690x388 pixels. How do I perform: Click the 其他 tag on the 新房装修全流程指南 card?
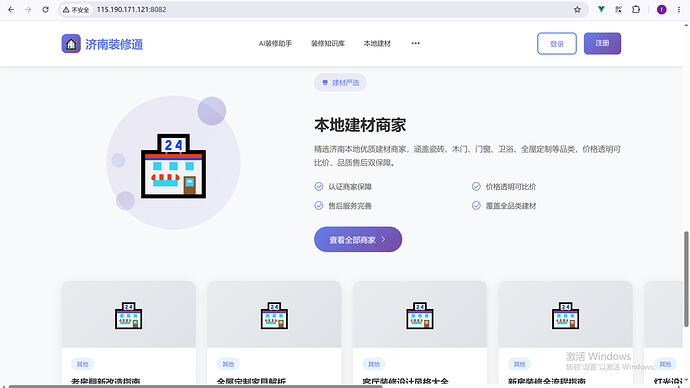pyautogui.click(x=519, y=364)
